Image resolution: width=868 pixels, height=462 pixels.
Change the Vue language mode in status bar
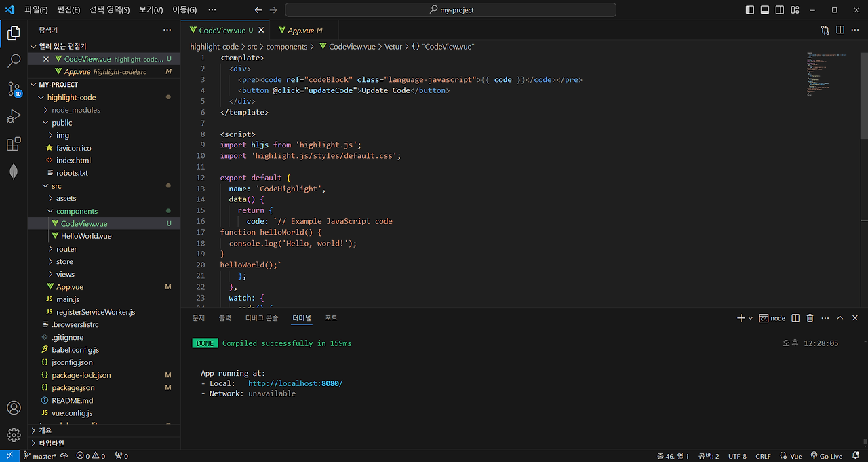pos(791,456)
